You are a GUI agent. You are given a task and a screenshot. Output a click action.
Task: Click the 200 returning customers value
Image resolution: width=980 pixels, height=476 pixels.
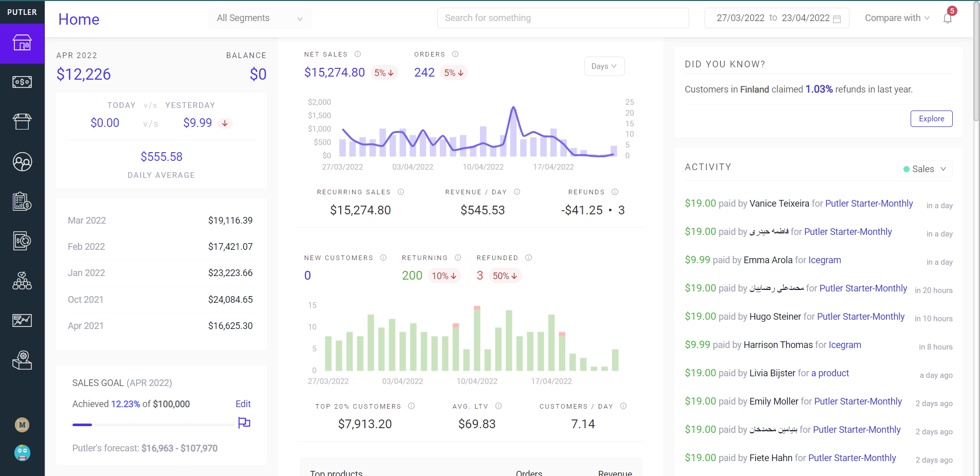pyautogui.click(x=412, y=276)
